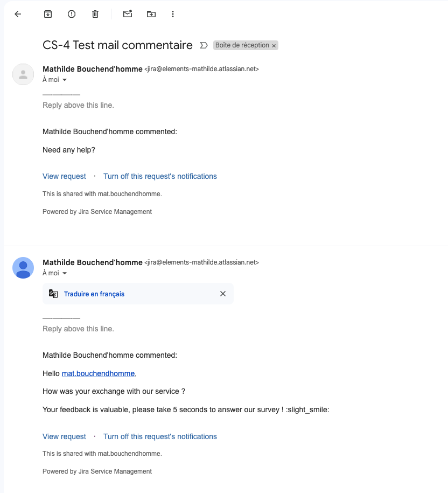Image resolution: width=448 pixels, height=493 pixels.
Task: Turn off notifications link in the first message
Action: pyautogui.click(x=160, y=176)
